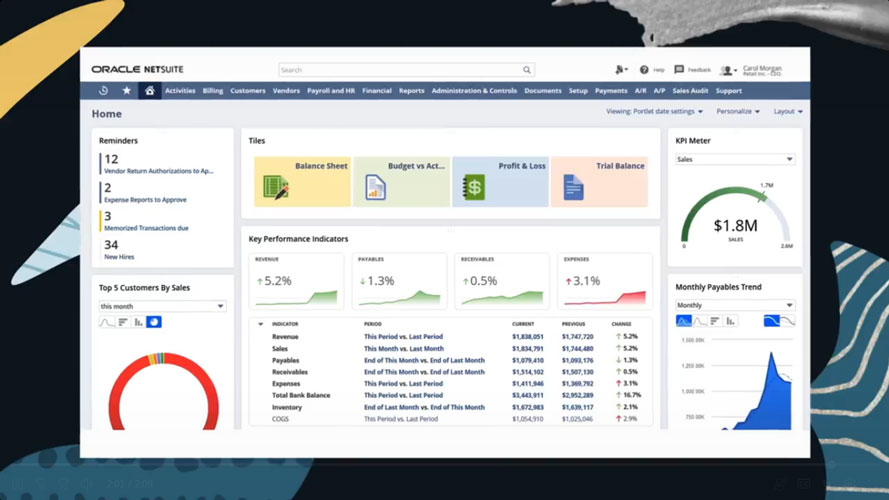Open the Reports menu
Viewport: 889px width, 500px height.
(412, 91)
